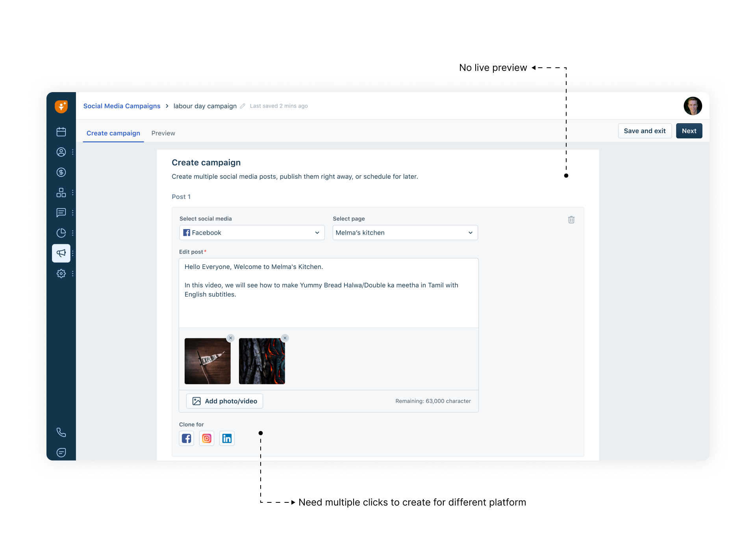
Task: Expand campaigns megaphone submenu dots
Action: point(73,253)
